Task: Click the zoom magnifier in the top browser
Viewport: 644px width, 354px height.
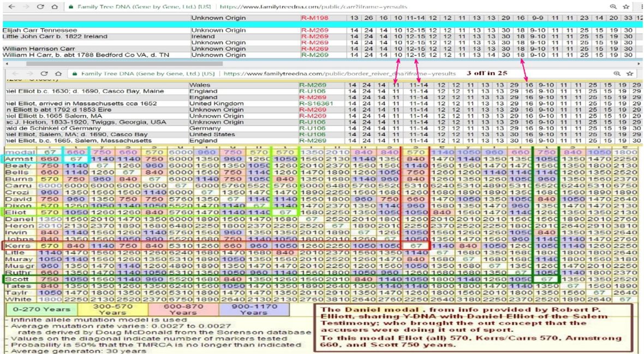Action: [613, 7]
